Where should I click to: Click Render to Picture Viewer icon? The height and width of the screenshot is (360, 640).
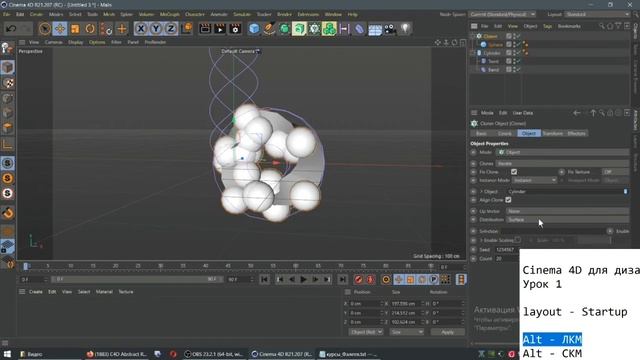coord(220,29)
